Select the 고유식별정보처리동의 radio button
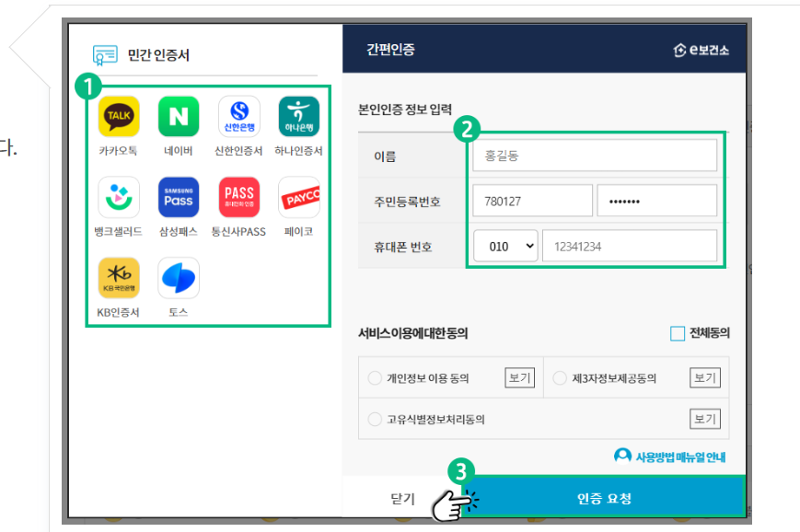The height and width of the screenshot is (532, 800). pyautogui.click(x=375, y=420)
